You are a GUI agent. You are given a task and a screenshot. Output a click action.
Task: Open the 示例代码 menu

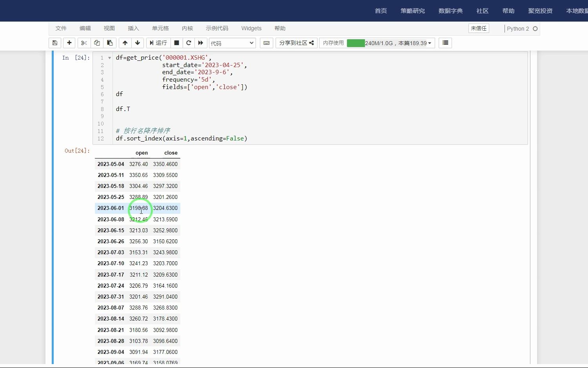[217, 28]
